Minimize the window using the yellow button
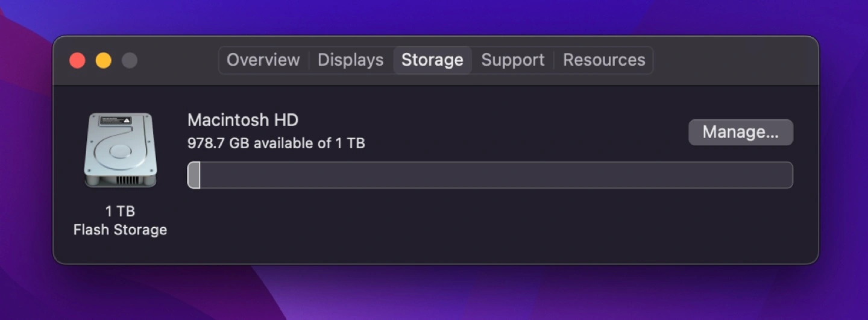The width and height of the screenshot is (868, 320). pos(104,60)
